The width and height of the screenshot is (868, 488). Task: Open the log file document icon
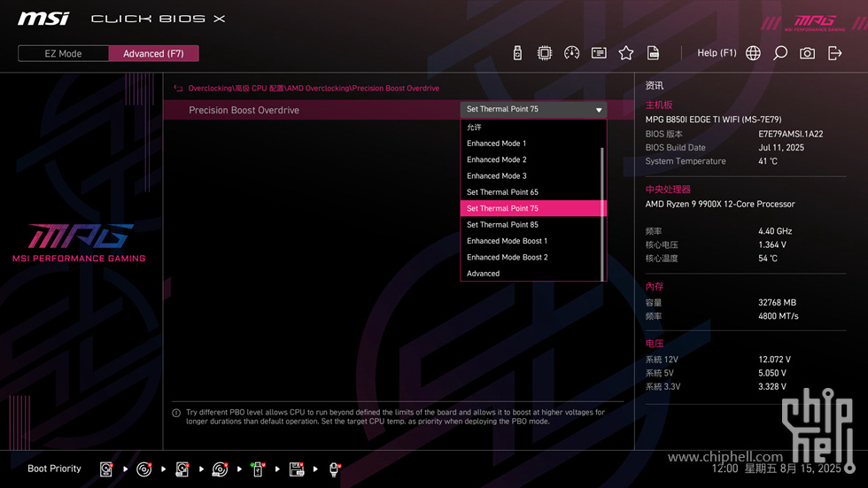[654, 53]
